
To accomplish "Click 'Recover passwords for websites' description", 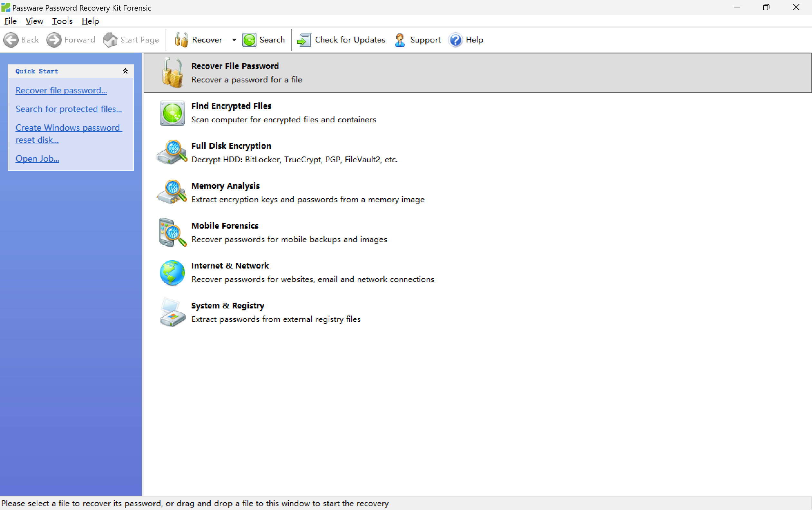I will coord(313,279).
